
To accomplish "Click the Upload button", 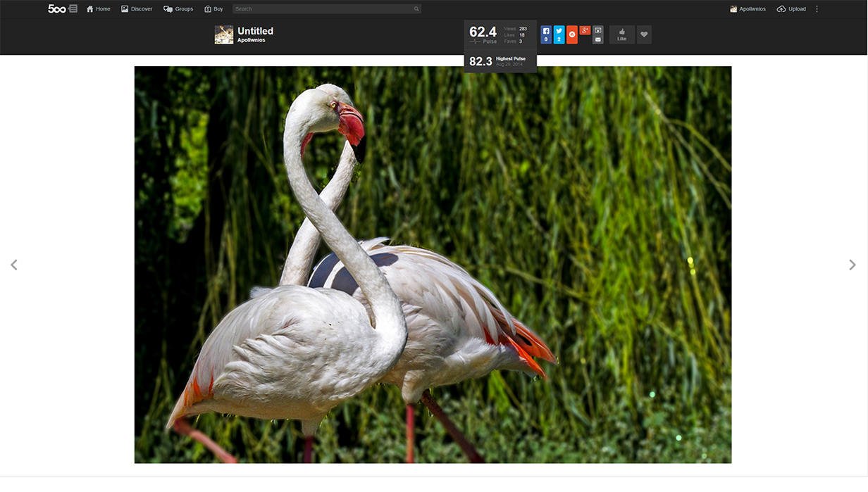I will click(791, 9).
